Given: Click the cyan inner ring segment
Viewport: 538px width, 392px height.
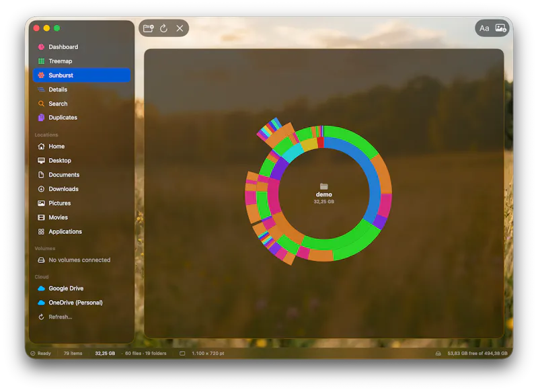Looking at the screenshot, I should (x=293, y=153).
